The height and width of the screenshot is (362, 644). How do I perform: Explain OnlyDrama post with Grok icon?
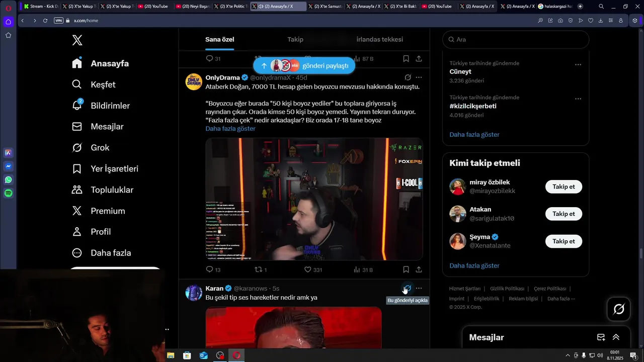(408, 77)
